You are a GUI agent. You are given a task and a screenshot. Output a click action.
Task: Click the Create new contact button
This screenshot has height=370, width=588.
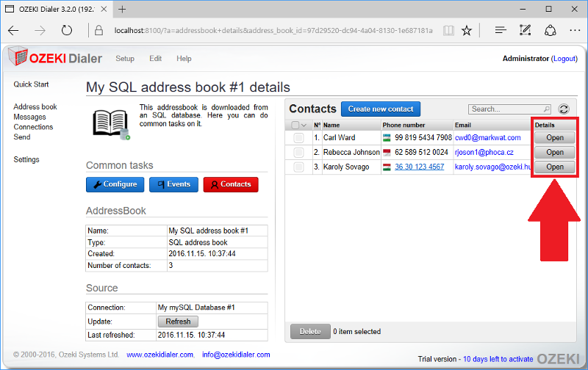point(380,109)
